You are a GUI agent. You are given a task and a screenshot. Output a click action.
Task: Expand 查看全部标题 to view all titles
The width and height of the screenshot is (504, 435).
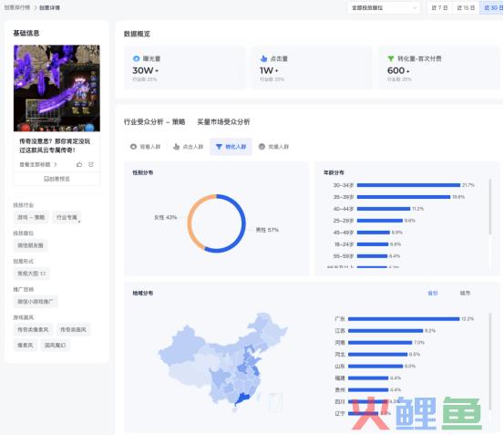coord(38,164)
